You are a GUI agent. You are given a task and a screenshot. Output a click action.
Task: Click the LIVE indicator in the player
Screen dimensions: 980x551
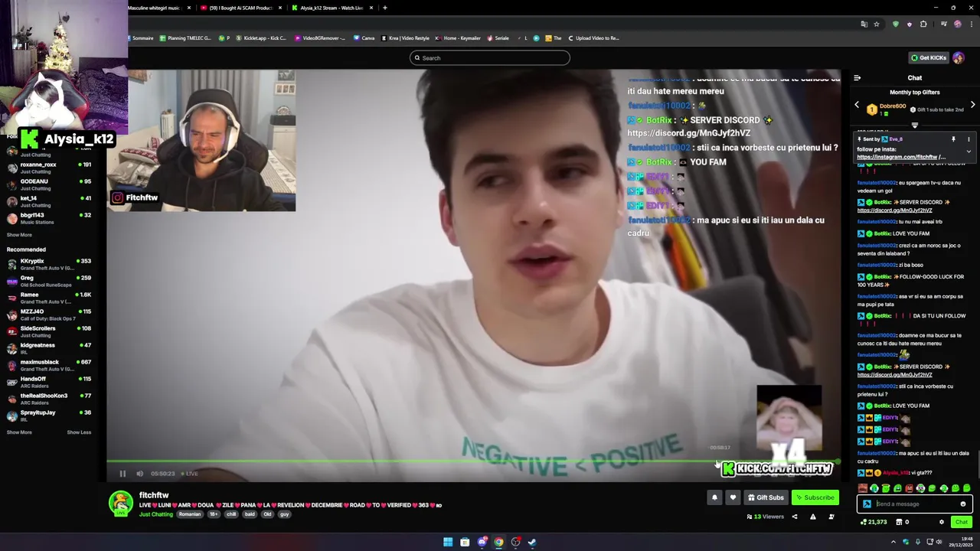point(190,474)
